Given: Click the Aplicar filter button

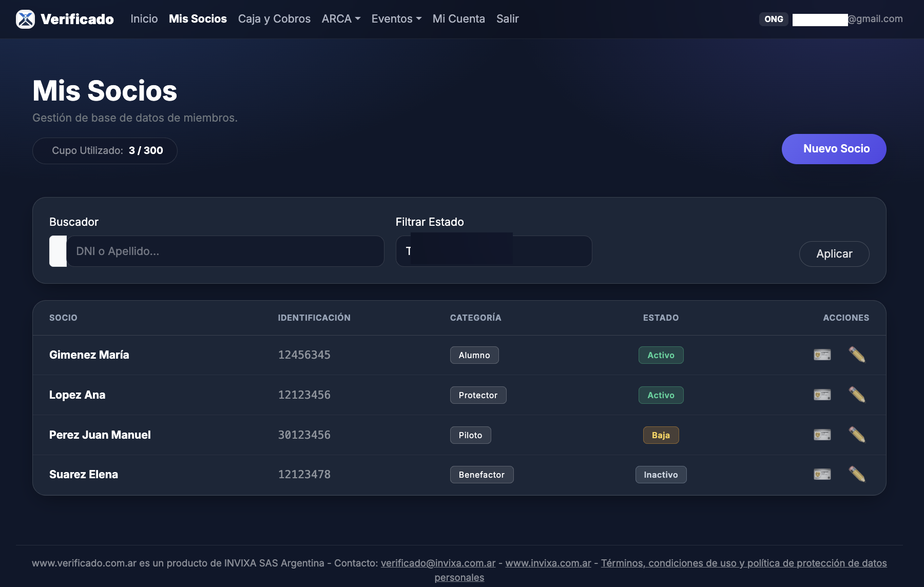Looking at the screenshot, I should (x=834, y=254).
